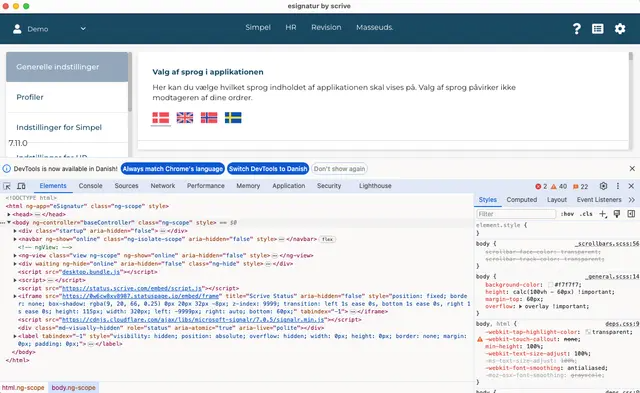Dismiss the DevTools language infobar
This screenshot has width=640, height=393.
[632, 169]
